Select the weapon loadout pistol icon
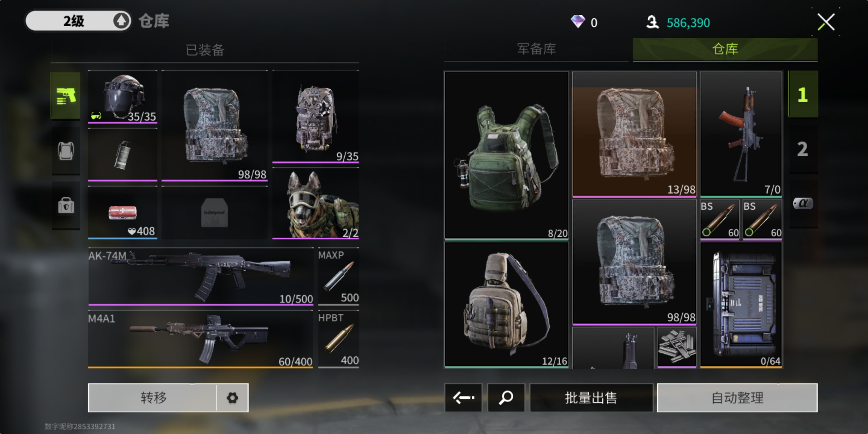This screenshot has width=868, height=434. (66, 96)
